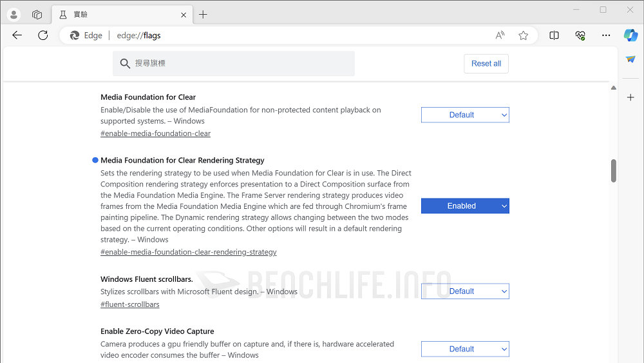The image size is (644, 363).
Task: Launch Copilot from the sidebar
Action: 630,35
